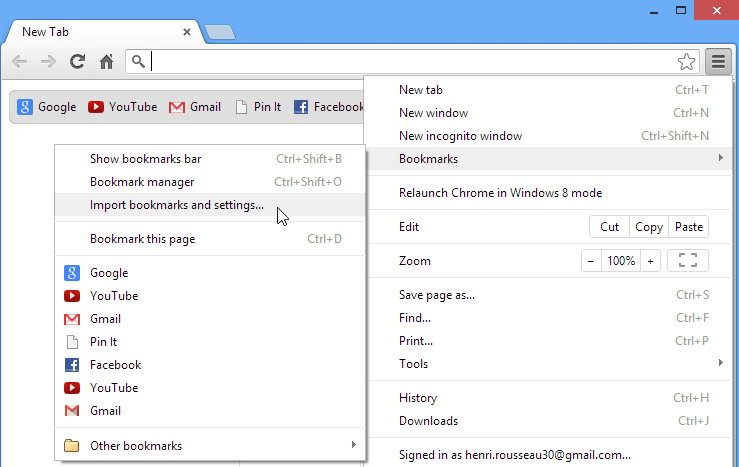Click the search magnifier in address bar
The height and width of the screenshot is (467, 739).
[x=138, y=61]
